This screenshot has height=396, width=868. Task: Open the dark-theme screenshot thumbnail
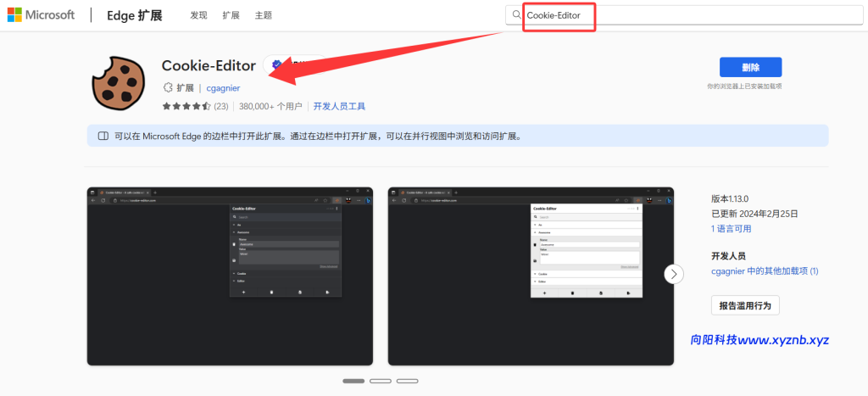[x=229, y=276]
